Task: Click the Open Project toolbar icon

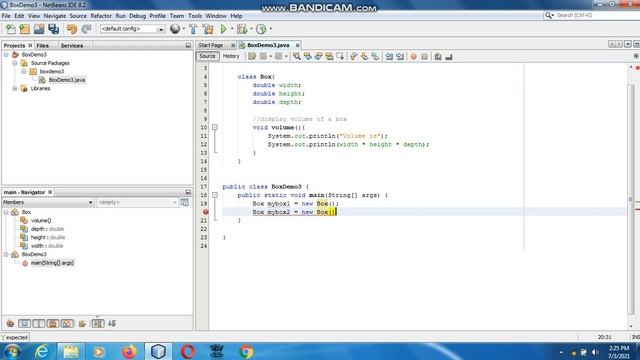Action: [39, 29]
